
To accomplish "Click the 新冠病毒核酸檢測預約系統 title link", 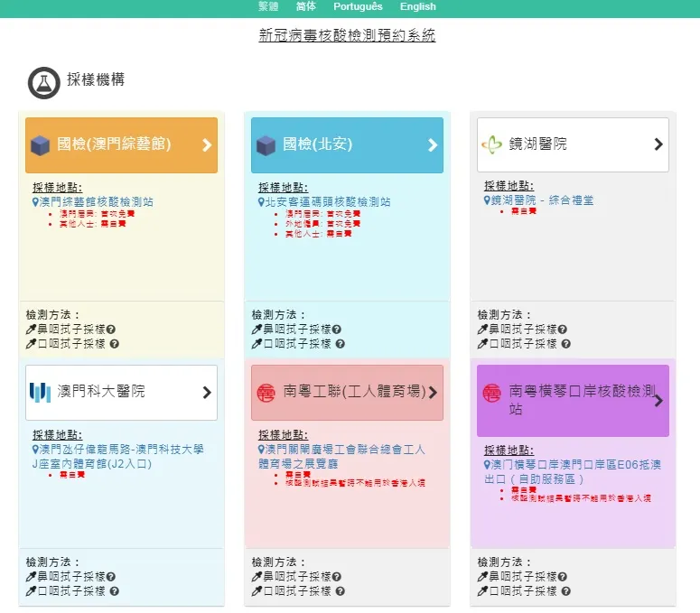I will point(347,35).
